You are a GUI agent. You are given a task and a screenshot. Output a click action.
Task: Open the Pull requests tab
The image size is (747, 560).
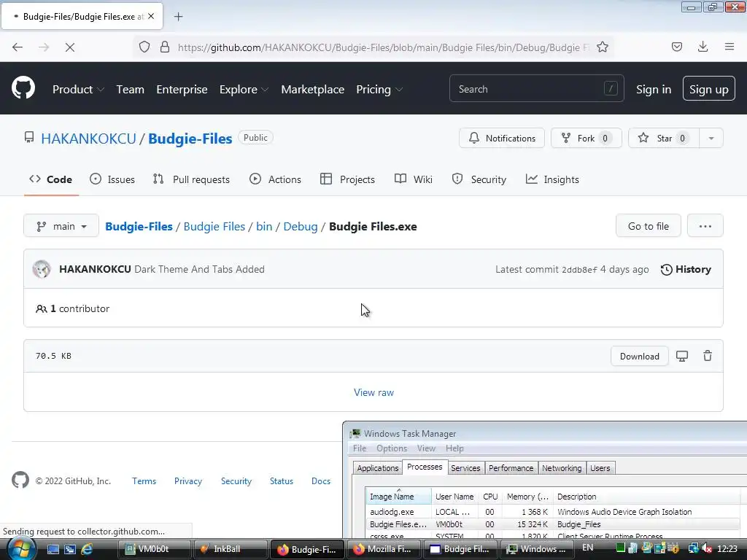point(191,179)
